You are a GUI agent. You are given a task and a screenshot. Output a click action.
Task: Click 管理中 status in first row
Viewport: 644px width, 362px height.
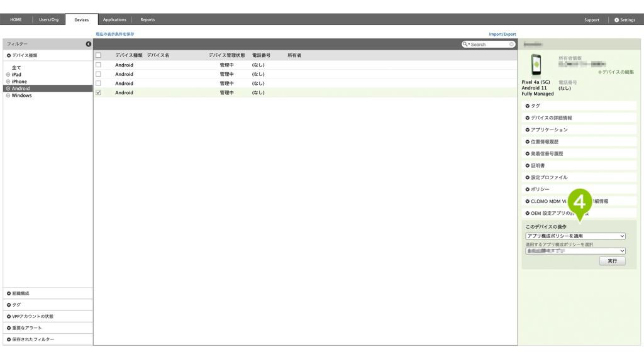click(x=226, y=65)
